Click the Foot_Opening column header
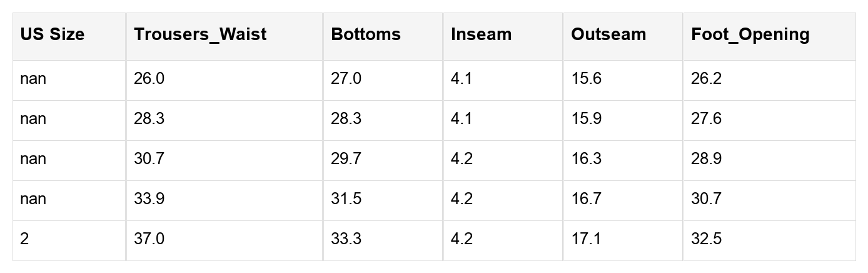 pos(750,34)
